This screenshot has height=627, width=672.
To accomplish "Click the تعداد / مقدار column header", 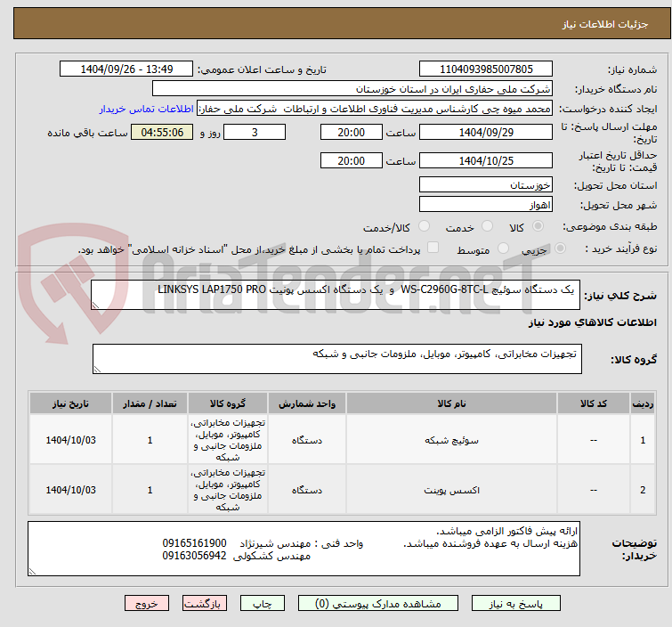I will 150,403.
